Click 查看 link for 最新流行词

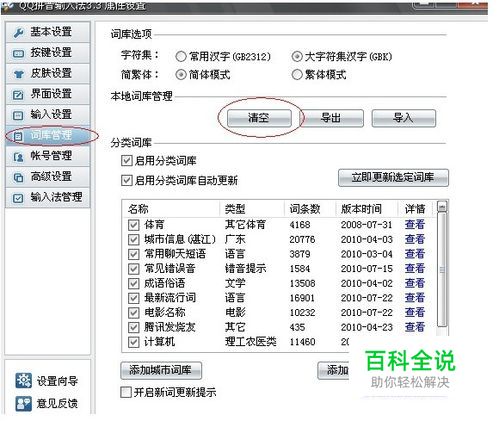(x=415, y=298)
